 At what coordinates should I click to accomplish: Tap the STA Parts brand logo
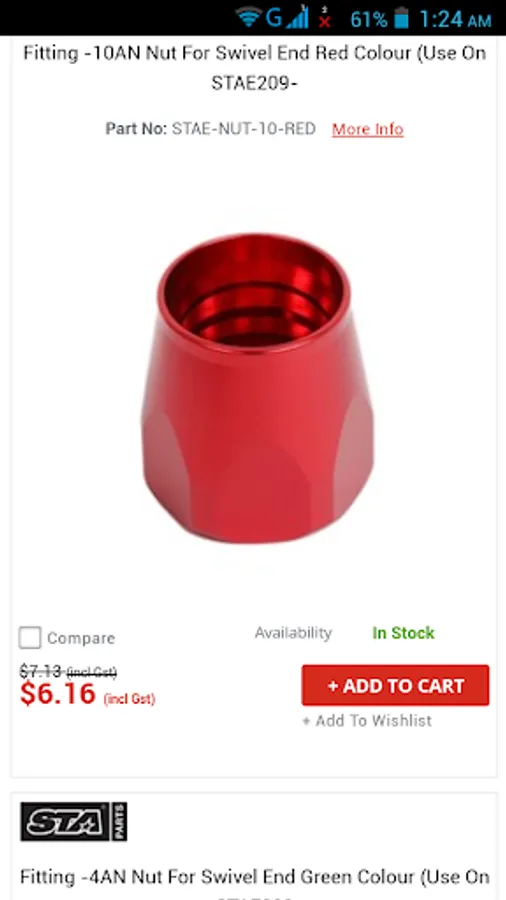coord(73,821)
